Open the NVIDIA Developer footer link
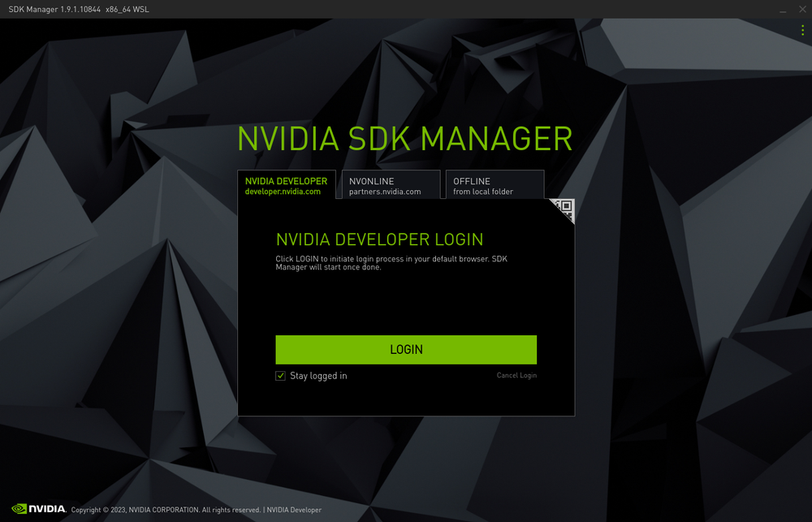The height and width of the screenshot is (522, 812). [x=293, y=510]
